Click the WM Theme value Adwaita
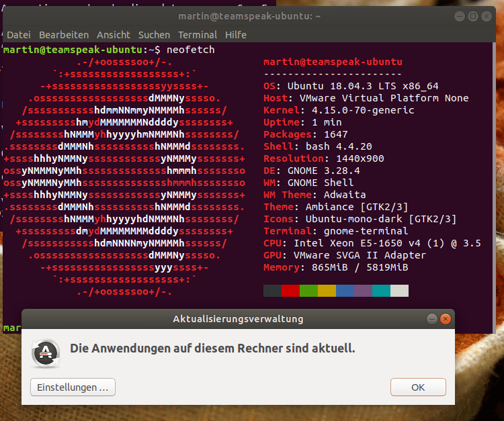Image resolution: width=504 pixels, height=421 pixels. [345, 195]
